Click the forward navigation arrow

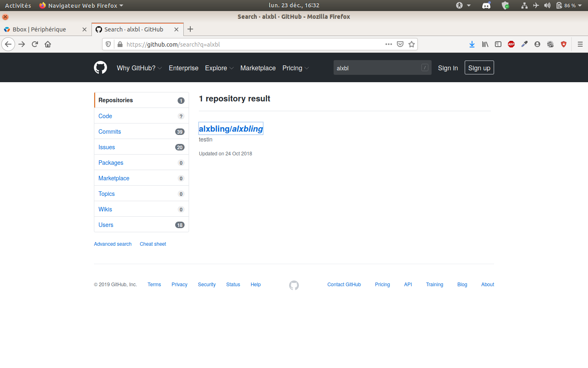click(22, 44)
